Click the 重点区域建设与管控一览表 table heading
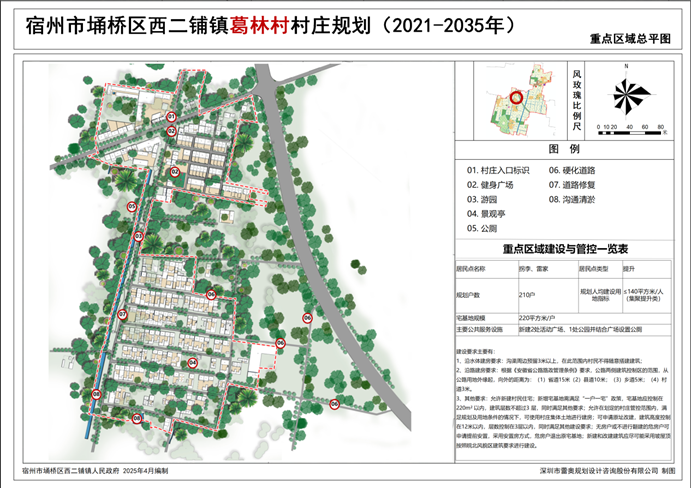 coord(564,249)
